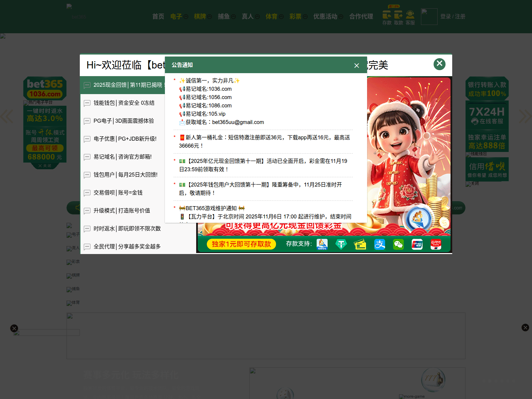532x399 pixels.
Task: Expand the 电子 nav dropdown chevron
Action: tap(186, 17)
